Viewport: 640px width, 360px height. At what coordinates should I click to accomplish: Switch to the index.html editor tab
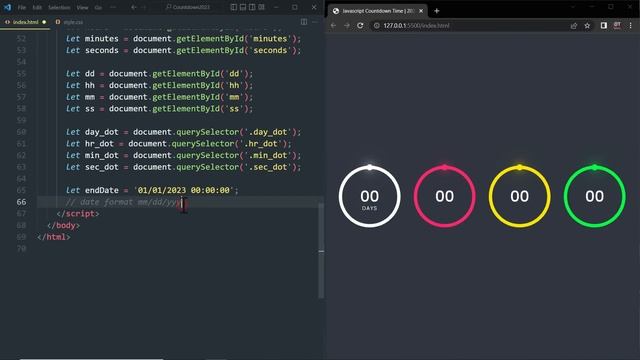25,22
